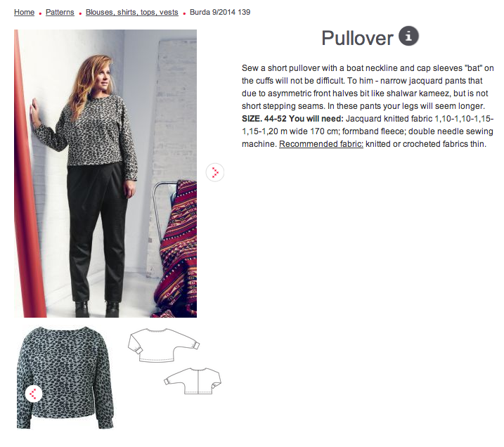Click red dot separator after Patterns
Viewport: 504px width, 447px height.
(x=80, y=13)
